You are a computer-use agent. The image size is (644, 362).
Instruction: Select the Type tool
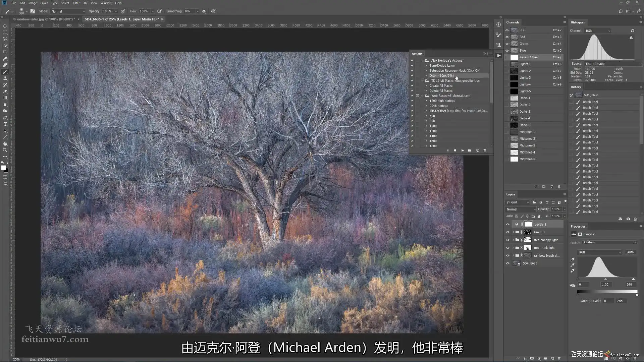click(5, 124)
